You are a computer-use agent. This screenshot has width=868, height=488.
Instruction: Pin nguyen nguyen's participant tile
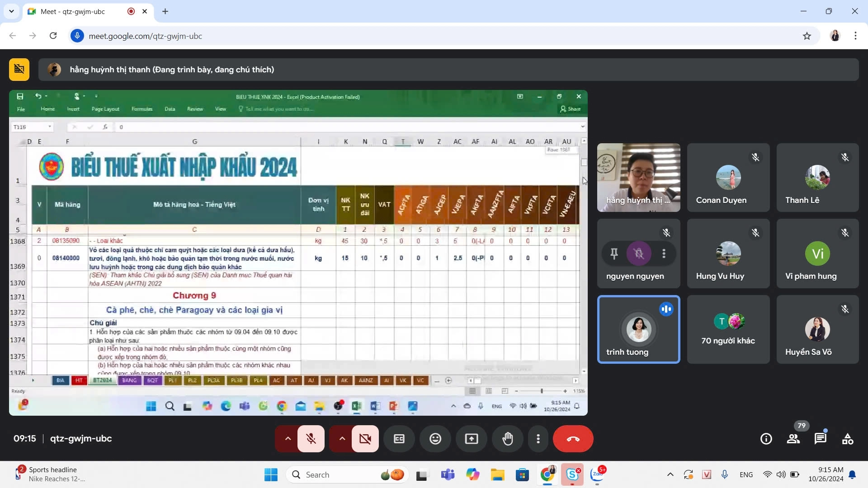(x=614, y=253)
